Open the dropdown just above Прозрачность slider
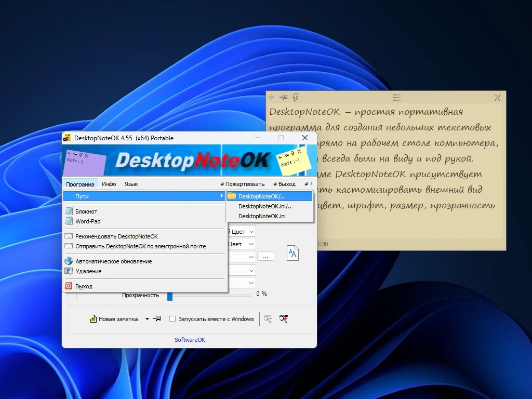This screenshot has height=399, width=532. tap(251, 283)
